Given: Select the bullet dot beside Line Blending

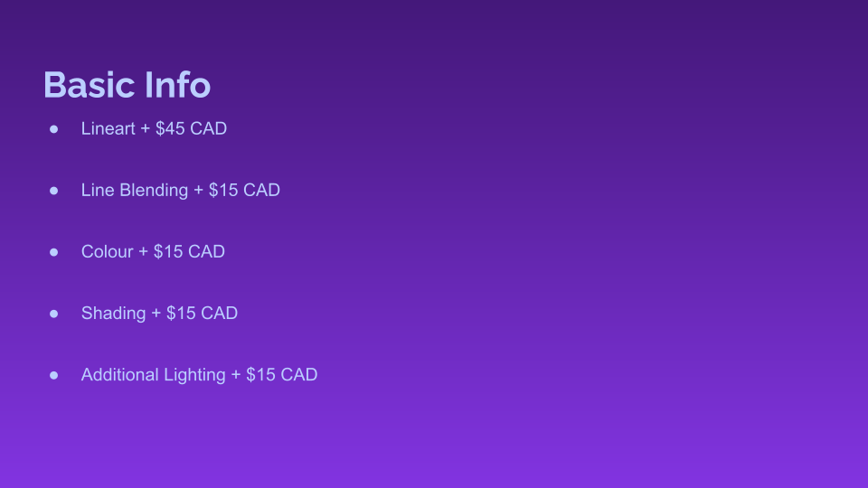Looking at the screenshot, I should point(53,191).
